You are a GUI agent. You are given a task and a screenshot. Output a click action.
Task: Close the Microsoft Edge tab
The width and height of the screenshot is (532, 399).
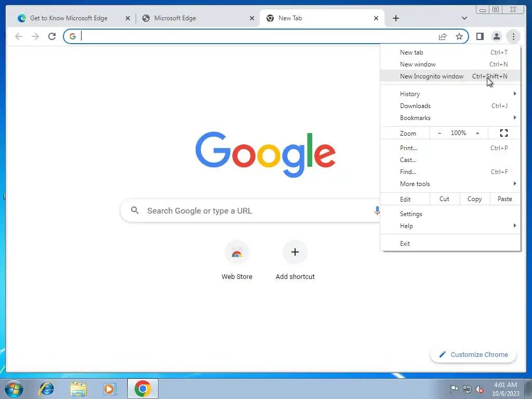click(252, 18)
